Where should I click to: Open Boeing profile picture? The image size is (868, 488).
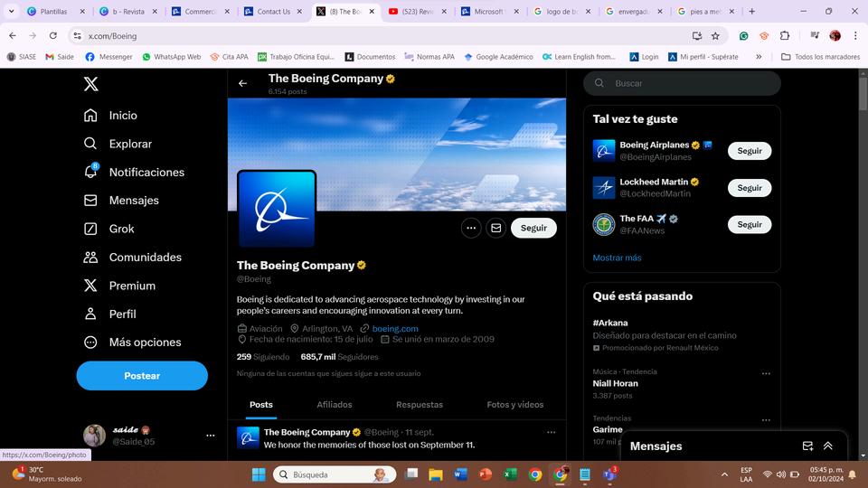click(277, 209)
